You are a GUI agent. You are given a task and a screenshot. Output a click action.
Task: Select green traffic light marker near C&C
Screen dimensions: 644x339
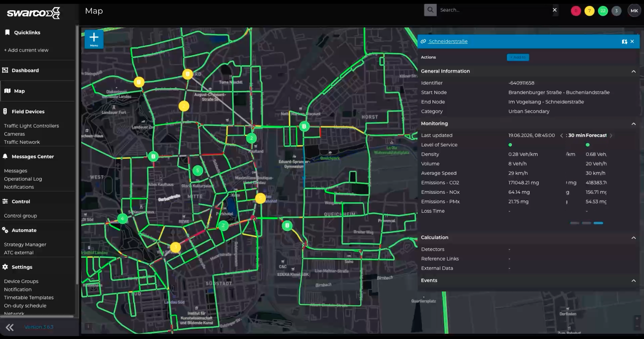287,226
